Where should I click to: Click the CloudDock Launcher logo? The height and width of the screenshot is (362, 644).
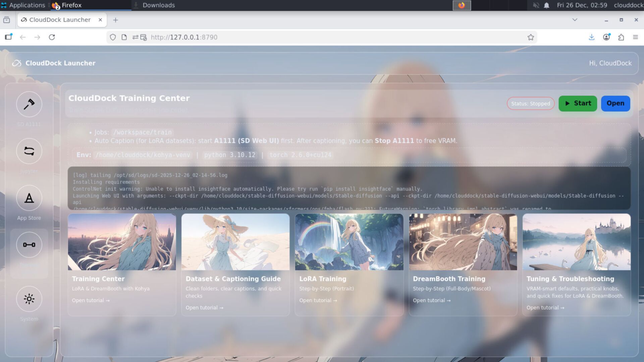16,63
